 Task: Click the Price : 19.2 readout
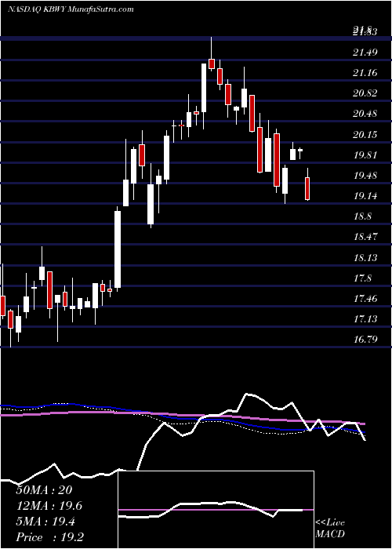tap(49, 537)
